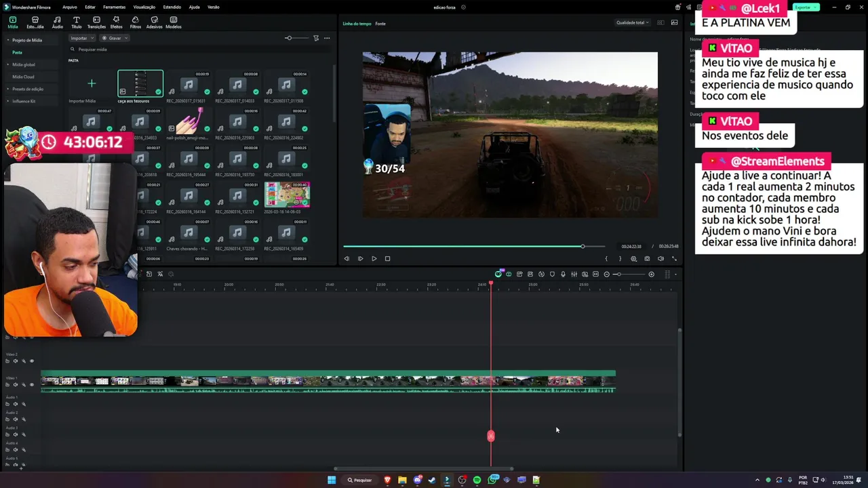Viewport: 868px width, 488px height.
Task: Set the mark-out point in preview
Action: tap(620, 258)
